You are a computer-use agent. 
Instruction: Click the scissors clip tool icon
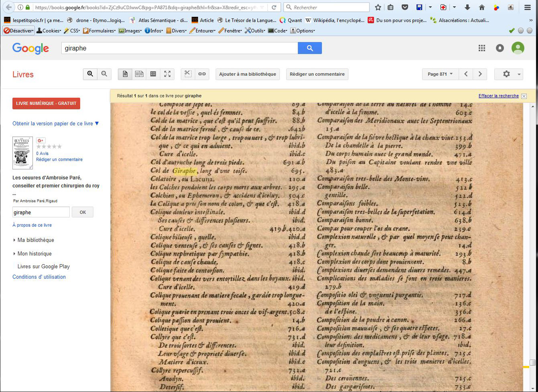[x=188, y=74]
